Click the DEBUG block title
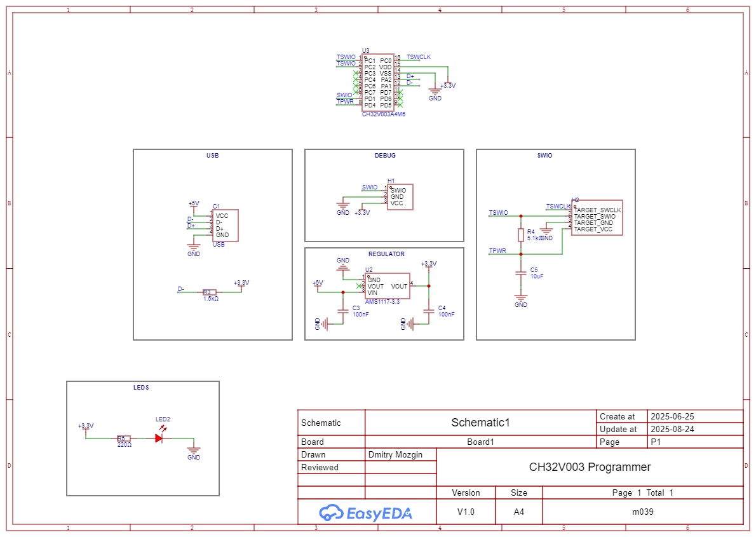This screenshot has width=756, height=537. click(x=385, y=155)
